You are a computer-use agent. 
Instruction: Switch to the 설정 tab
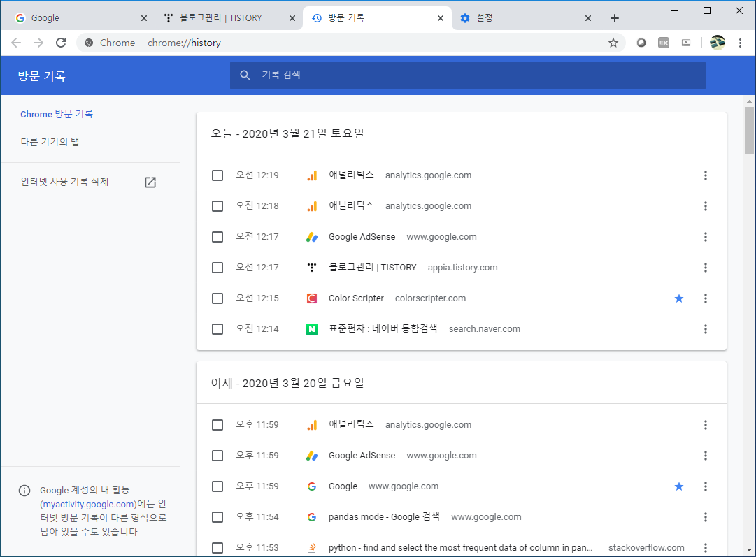(x=525, y=18)
